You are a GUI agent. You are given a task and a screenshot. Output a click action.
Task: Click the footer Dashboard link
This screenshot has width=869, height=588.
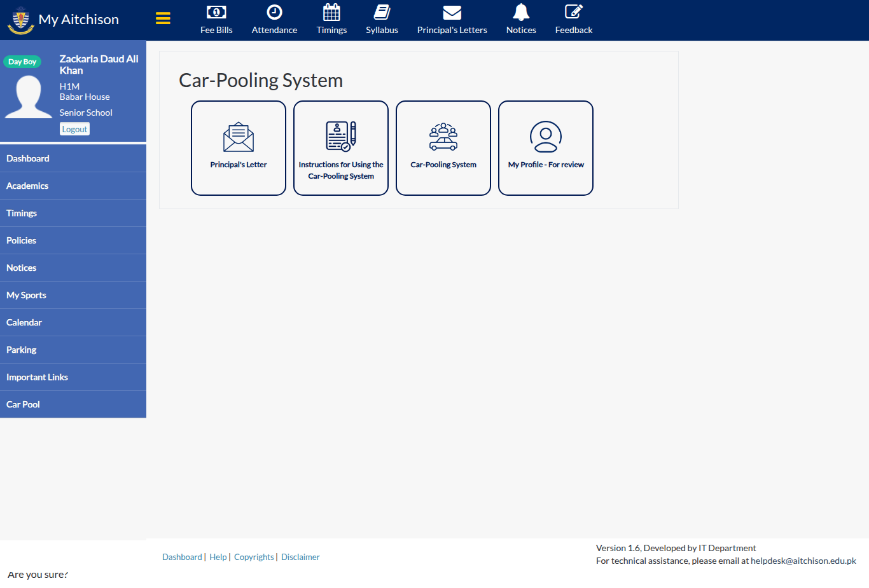pos(182,557)
